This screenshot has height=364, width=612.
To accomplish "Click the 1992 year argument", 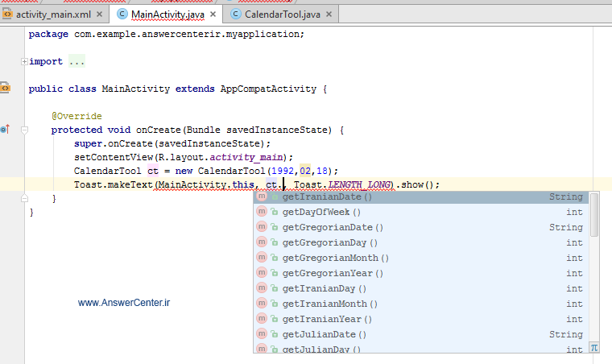I will pyautogui.click(x=282, y=171).
